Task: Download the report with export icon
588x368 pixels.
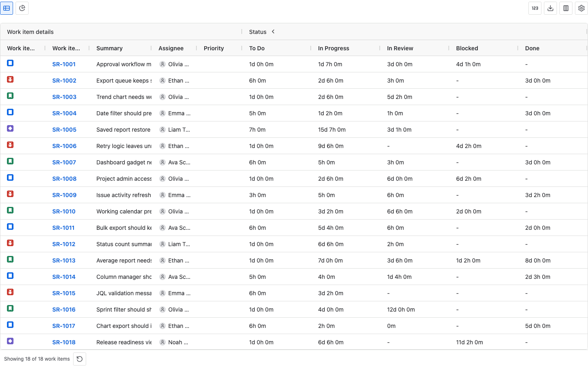Action: point(550,8)
